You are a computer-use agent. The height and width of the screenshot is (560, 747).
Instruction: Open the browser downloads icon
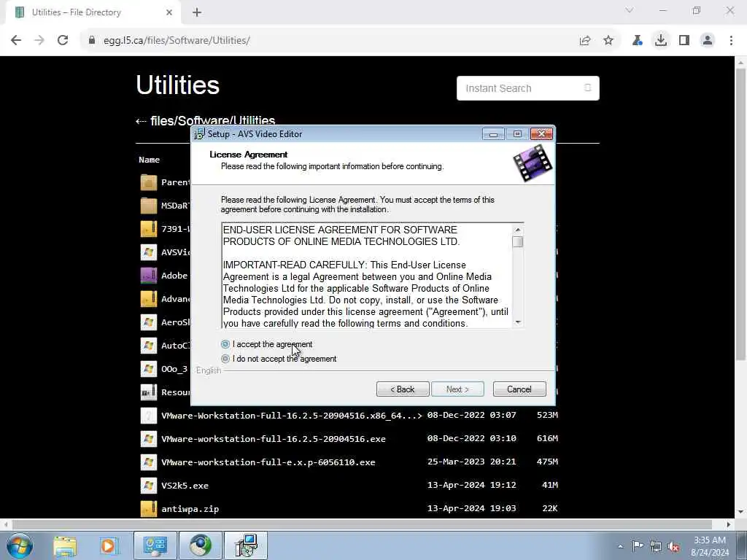click(661, 41)
